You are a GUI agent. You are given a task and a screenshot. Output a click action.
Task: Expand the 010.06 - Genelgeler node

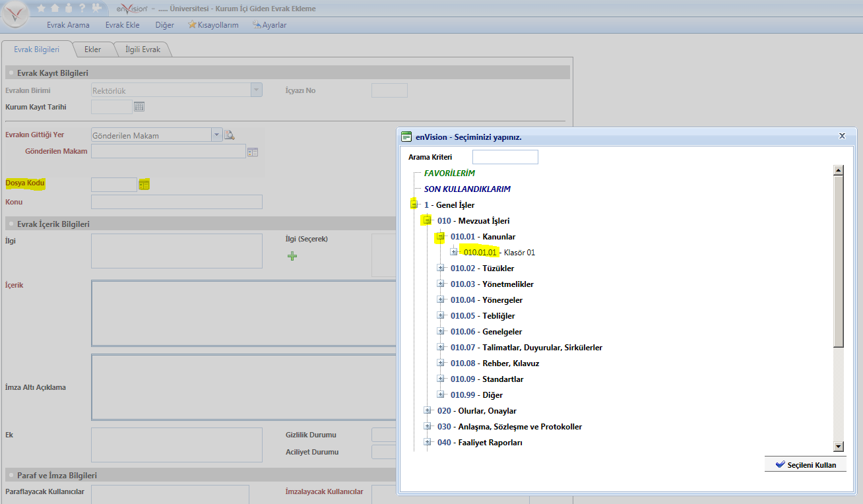[x=440, y=331]
